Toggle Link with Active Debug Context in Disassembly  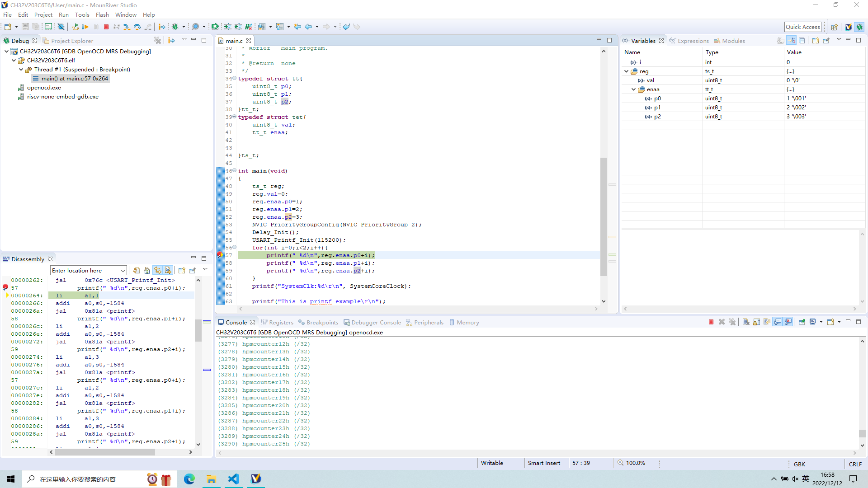coord(158,270)
